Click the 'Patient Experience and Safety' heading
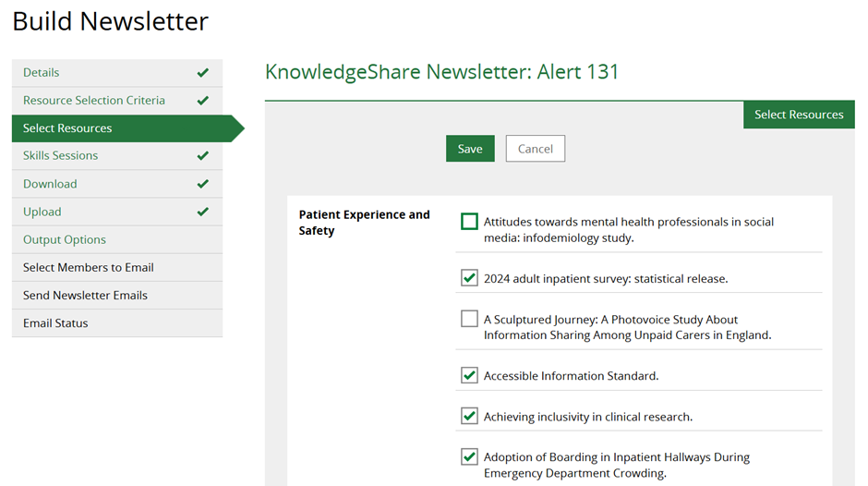Screen dimensions: 868x486 [364, 223]
